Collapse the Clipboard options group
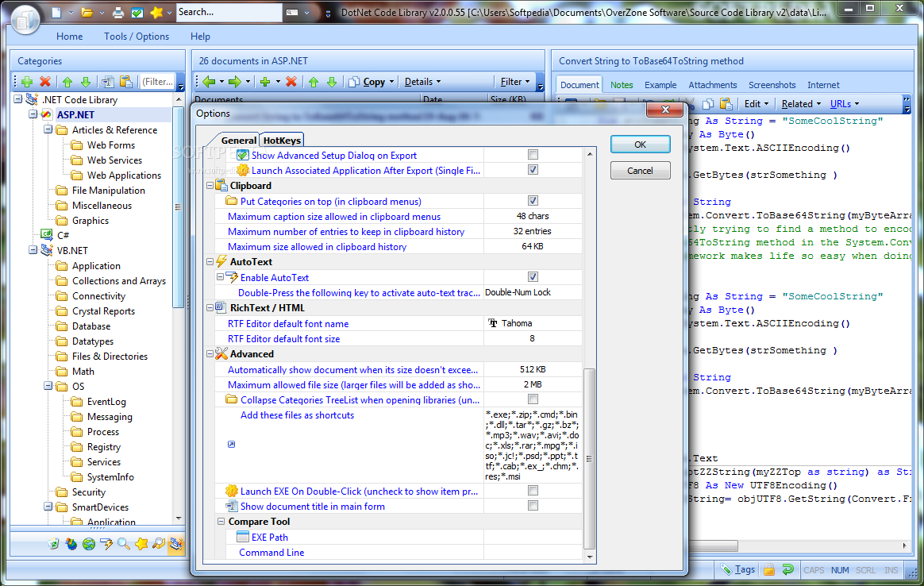The image size is (924, 586). (x=210, y=186)
